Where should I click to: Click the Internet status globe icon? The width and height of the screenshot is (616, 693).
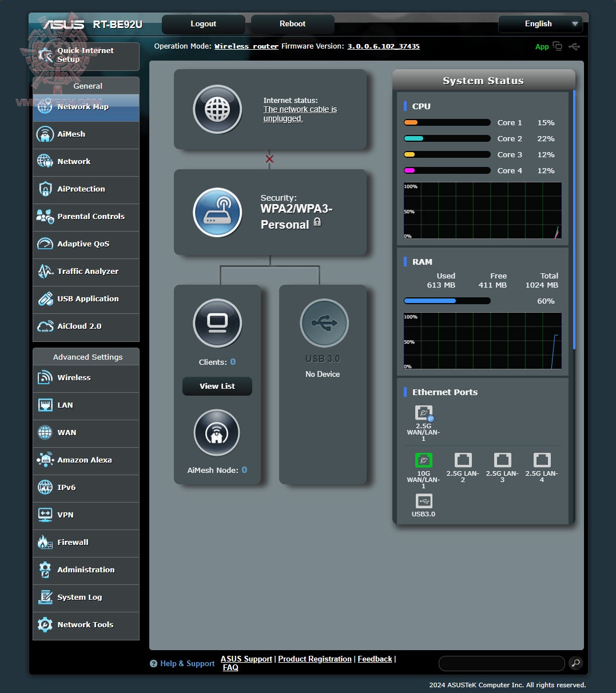[217, 109]
